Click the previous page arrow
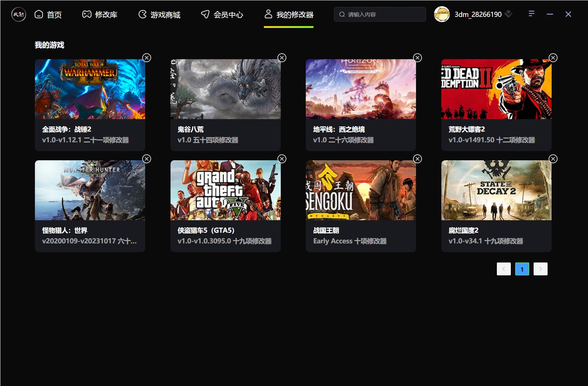This screenshot has width=588, height=386. pos(503,269)
